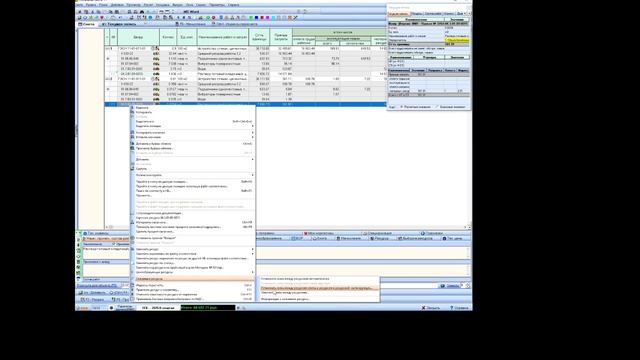
Task: Switch to the Выборки ресурсов bottom tab
Action: pos(415,238)
